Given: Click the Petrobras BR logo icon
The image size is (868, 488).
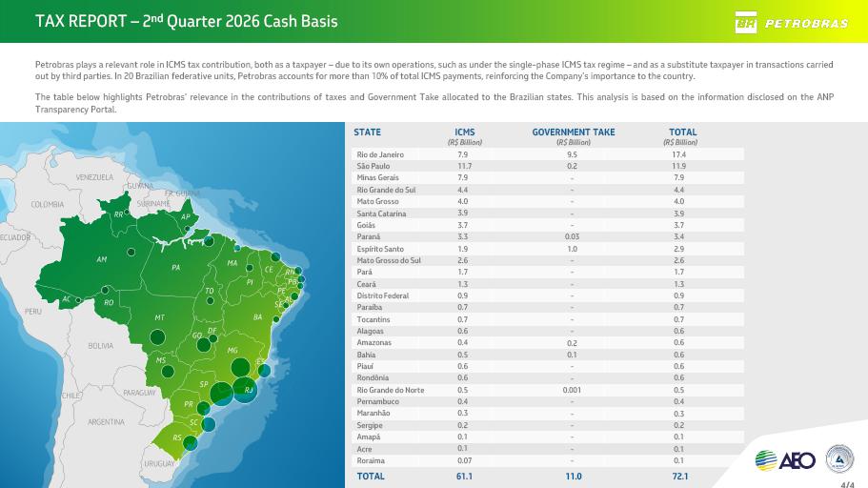Looking at the screenshot, I should point(746,23).
